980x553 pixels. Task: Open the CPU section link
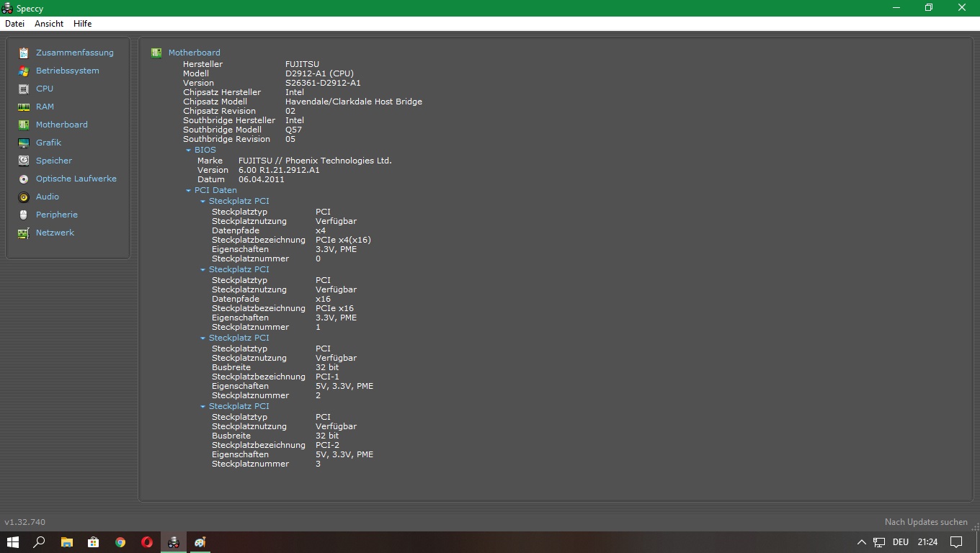click(45, 89)
